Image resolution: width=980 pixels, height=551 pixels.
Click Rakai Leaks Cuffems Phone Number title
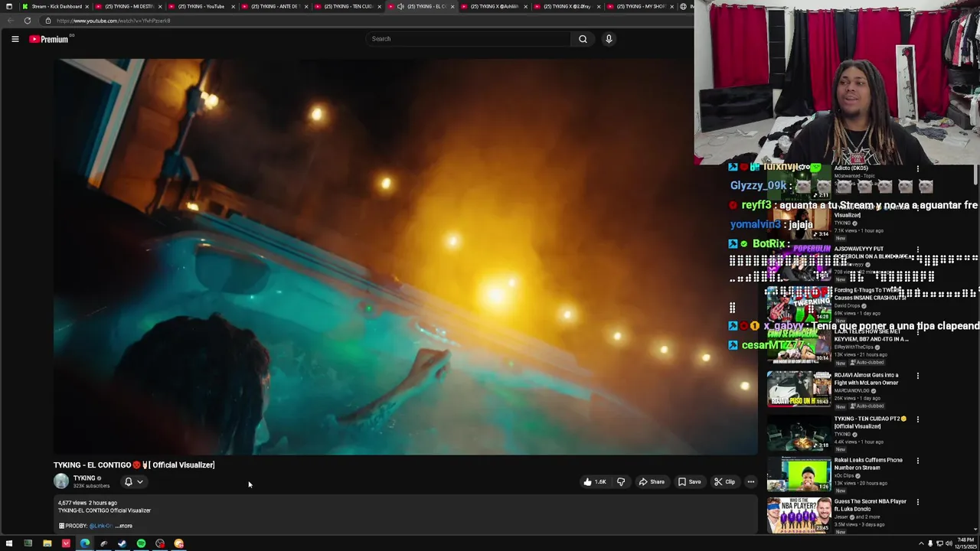point(868,464)
